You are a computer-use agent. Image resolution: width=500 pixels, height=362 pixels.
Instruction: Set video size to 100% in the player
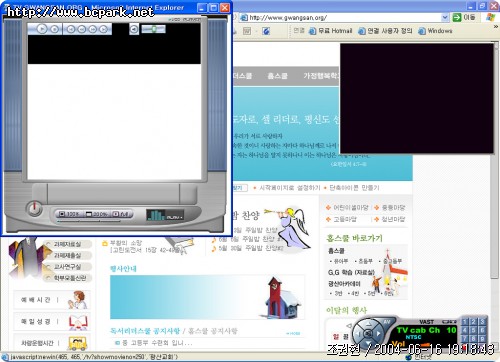coord(69,214)
